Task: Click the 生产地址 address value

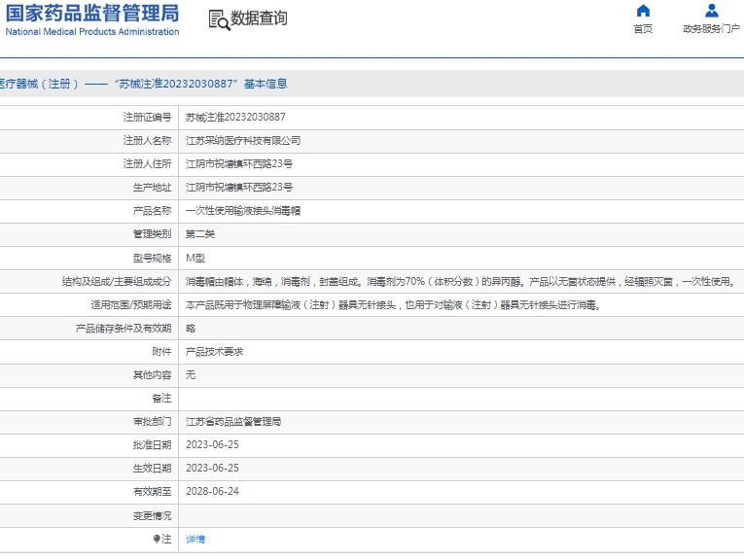Action: 239,188
